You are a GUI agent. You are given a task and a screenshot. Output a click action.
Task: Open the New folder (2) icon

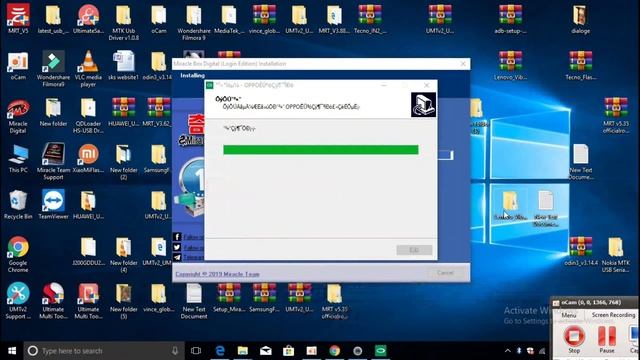[123, 162]
